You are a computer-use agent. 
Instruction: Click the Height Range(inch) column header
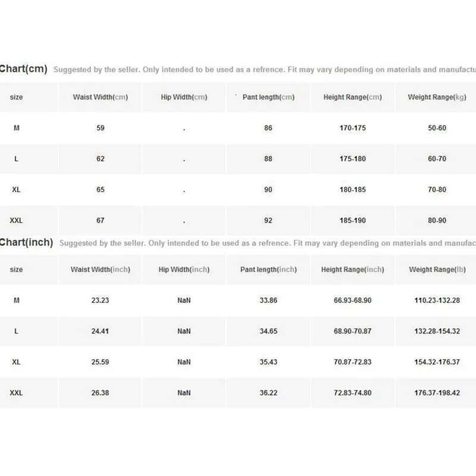352,270
